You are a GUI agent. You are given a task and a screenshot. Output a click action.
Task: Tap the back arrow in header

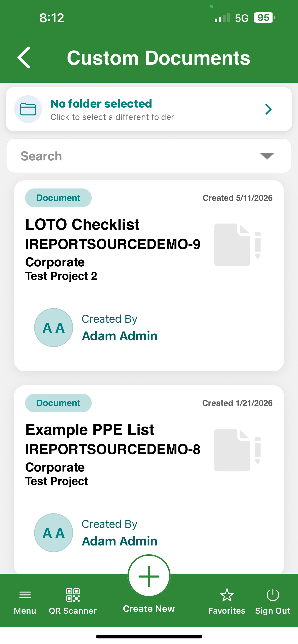click(x=24, y=57)
